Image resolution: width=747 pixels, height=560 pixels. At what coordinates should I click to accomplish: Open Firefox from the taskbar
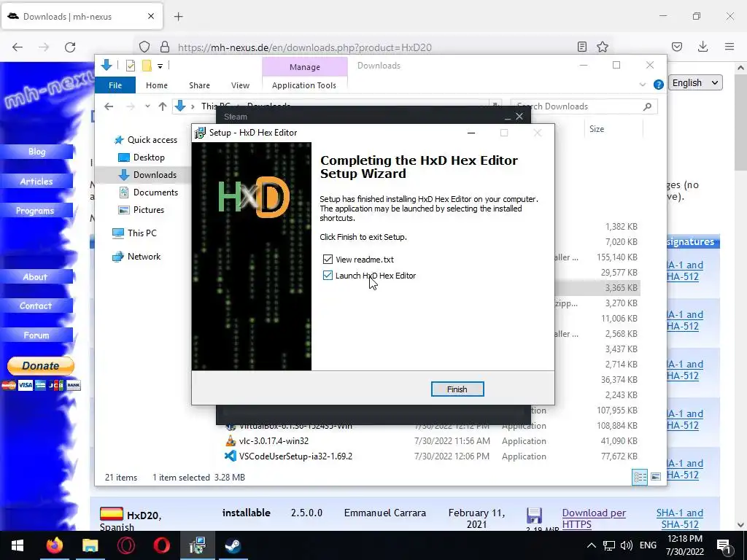pyautogui.click(x=54, y=545)
